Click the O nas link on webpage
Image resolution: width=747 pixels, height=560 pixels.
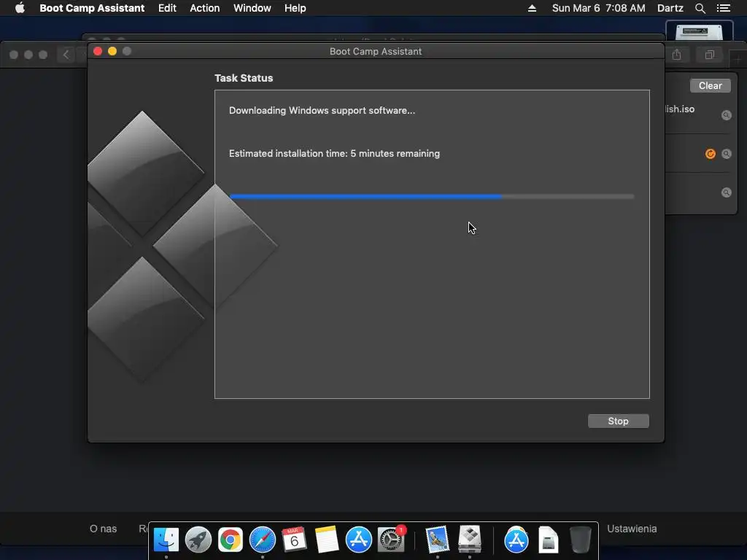point(103,529)
